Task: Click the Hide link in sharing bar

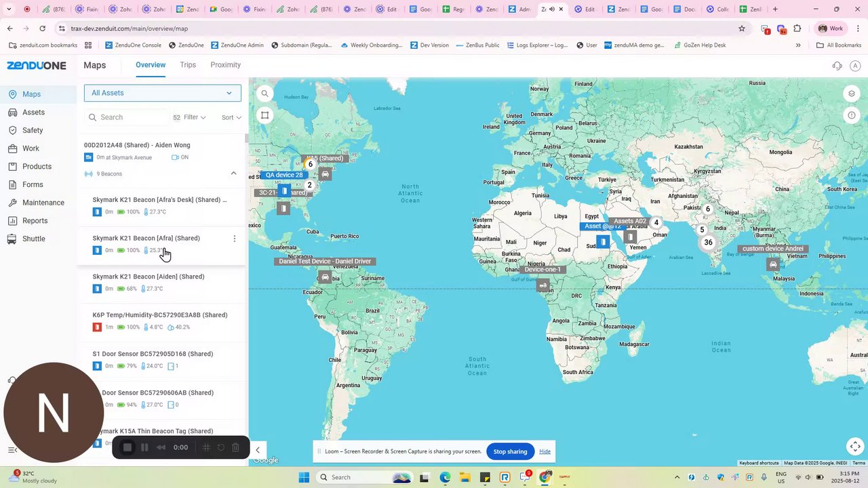Action: (545, 451)
